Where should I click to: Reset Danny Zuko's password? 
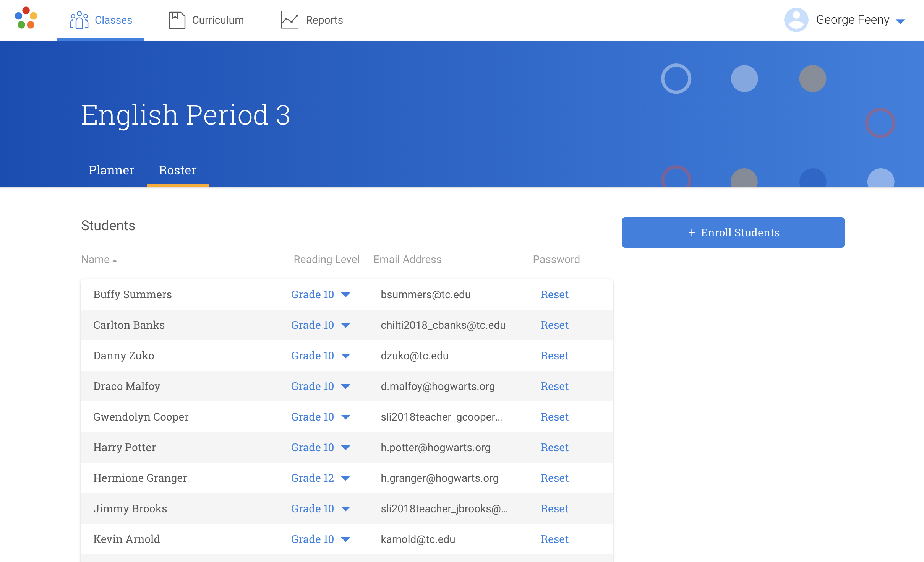[554, 356]
